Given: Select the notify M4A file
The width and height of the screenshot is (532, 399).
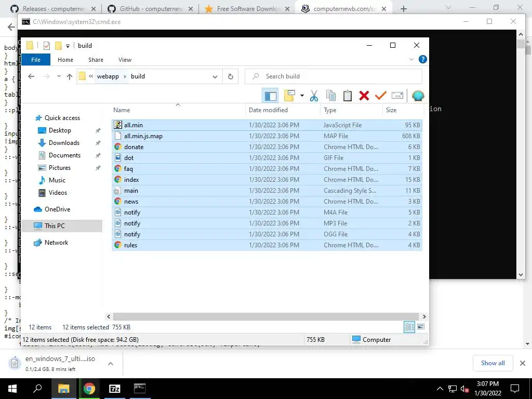Looking at the screenshot, I should pyautogui.click(x=267, y=212).
